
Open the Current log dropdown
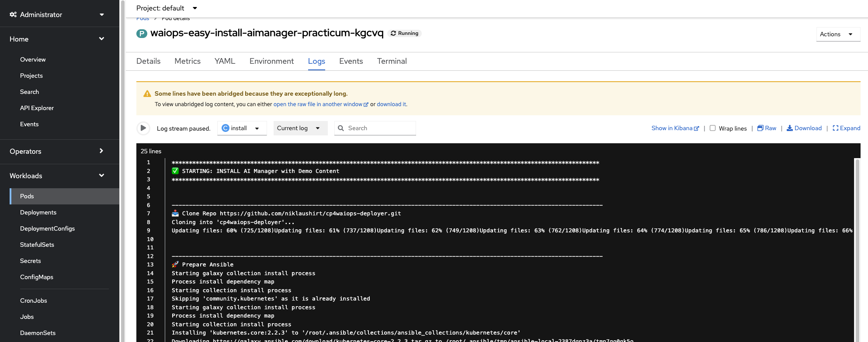tap(300, 128)
